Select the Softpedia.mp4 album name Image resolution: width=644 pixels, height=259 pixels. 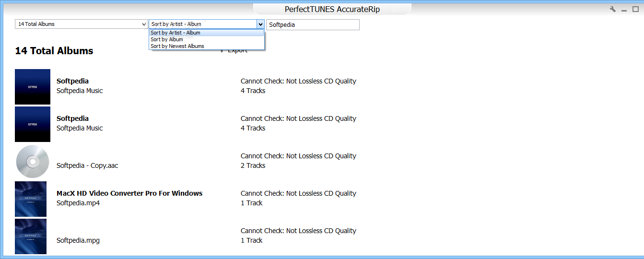coord(78,203)
